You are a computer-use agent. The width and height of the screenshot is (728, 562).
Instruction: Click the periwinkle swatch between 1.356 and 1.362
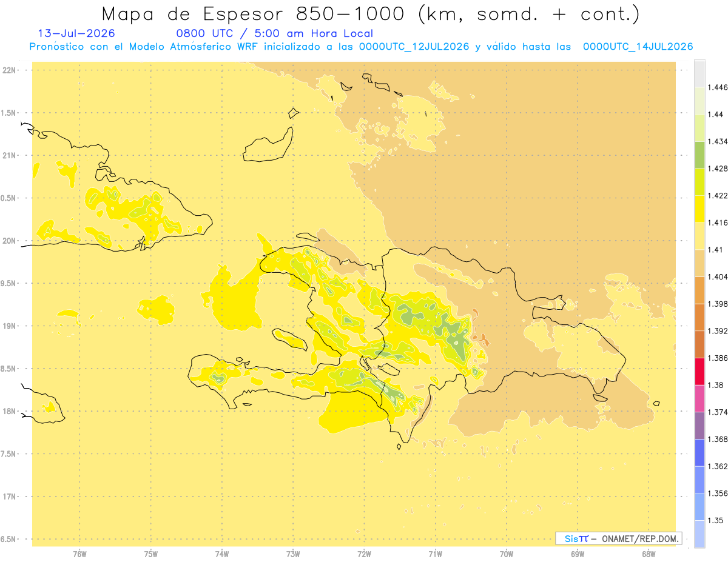699,480
